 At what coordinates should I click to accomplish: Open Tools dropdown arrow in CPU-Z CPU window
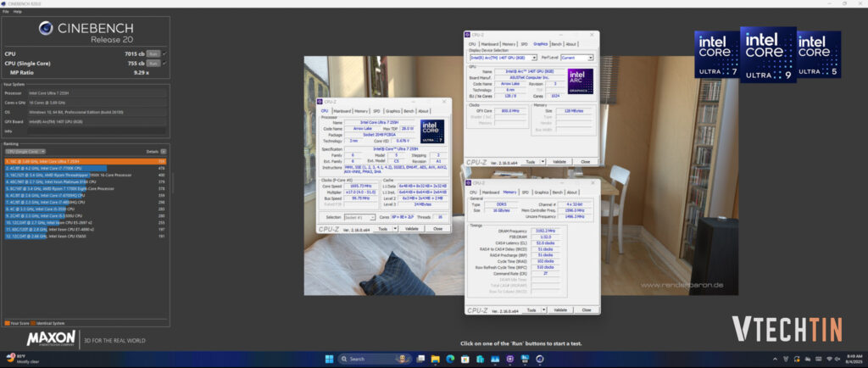[x=395, y=229]
